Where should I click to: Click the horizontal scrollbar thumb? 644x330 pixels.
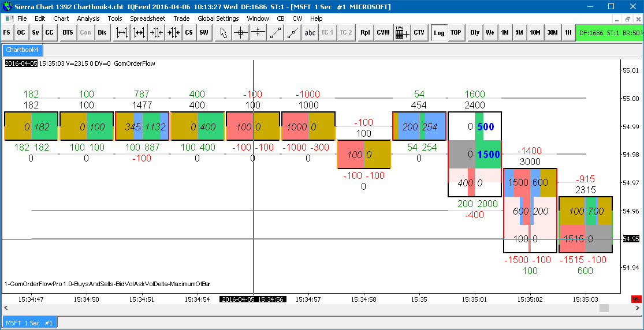pyautogui.click(x=604, y=308)
